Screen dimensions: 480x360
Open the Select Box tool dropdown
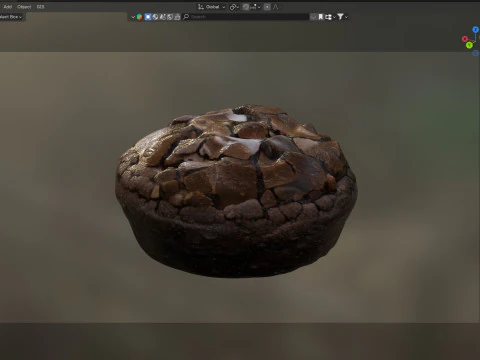click(12, 17)
